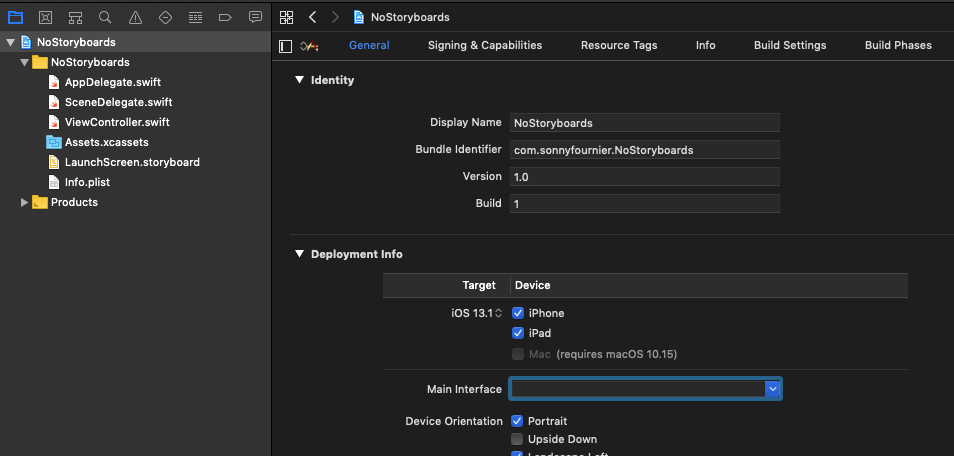The width and height of the screenshot is (954, 456).
Task: Open the Find navigator magnifier icon
Action: click(x=105, y=17)
